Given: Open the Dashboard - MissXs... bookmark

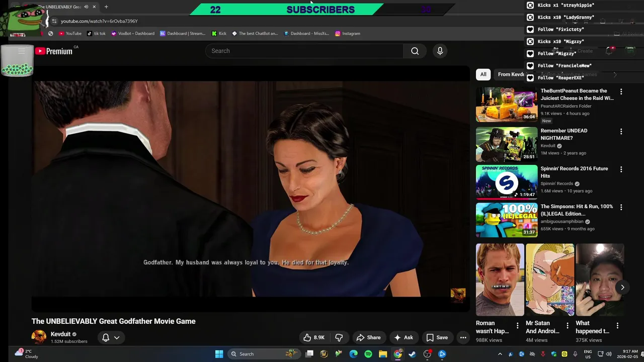Looking at the screenshot, I should tap(306, 33).
